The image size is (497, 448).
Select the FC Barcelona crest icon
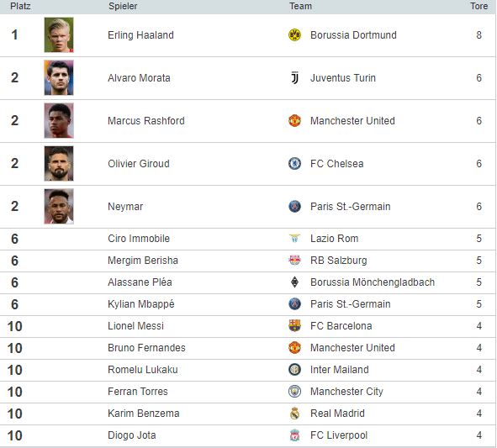[294, 325]
